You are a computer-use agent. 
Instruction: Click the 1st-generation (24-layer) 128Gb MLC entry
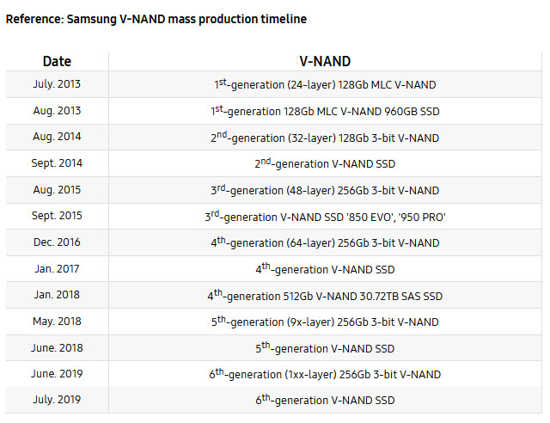click(325, 85)
